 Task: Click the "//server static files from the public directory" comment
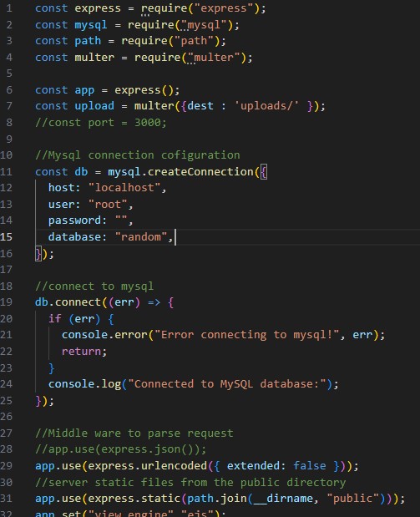point(190,483)
